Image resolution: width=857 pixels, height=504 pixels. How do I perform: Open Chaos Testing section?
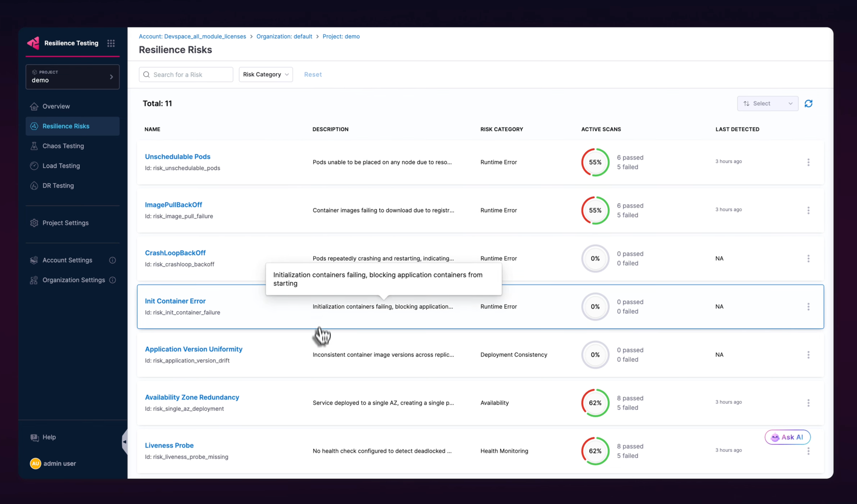[72, 146]
